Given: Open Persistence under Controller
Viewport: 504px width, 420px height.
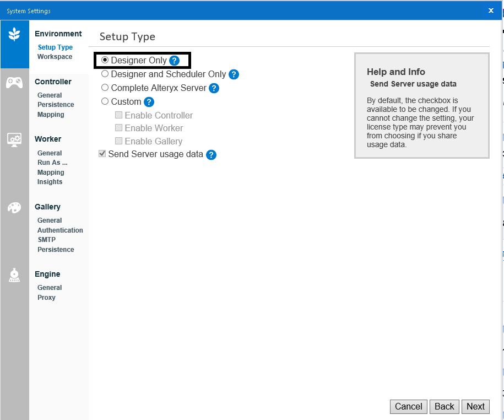Looking at the screenshot, I should point(56,105).
